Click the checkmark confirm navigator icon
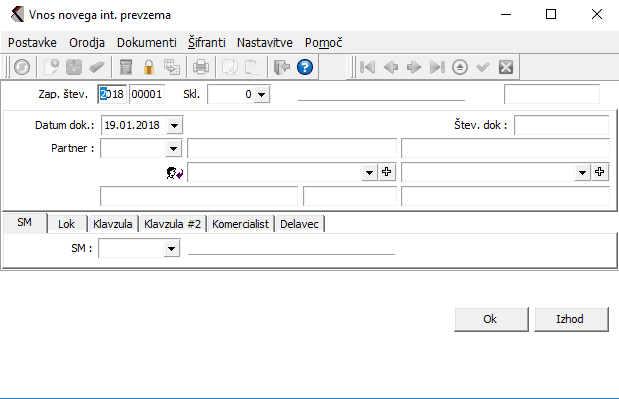 (483, 67)
